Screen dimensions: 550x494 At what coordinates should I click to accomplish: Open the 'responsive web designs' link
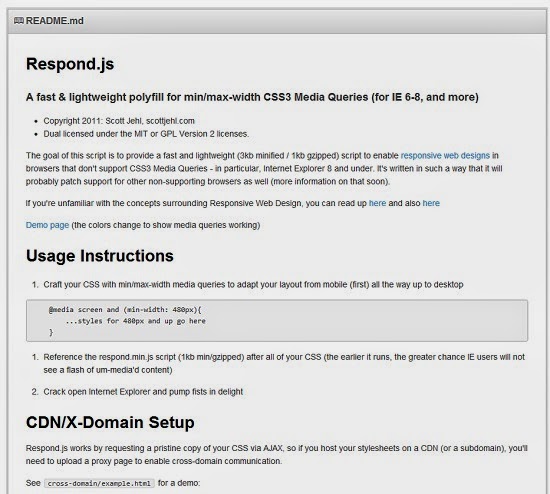coord(445,155)
